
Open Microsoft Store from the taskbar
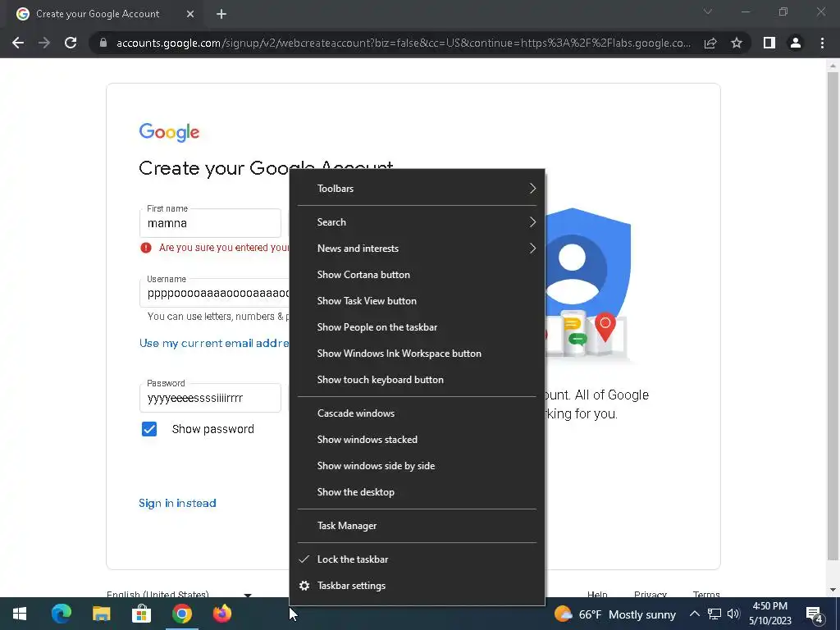coord(141,614)
